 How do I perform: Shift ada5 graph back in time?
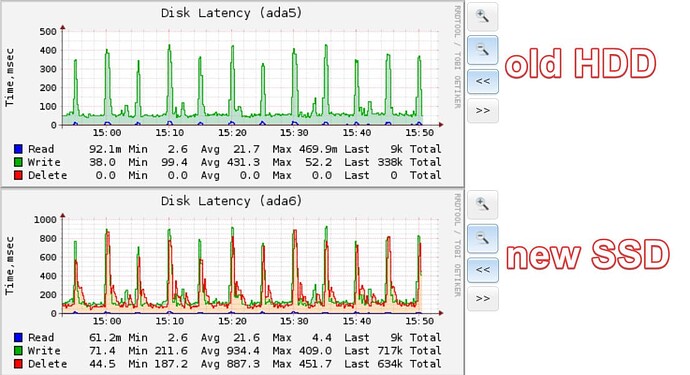tap(482, 81)
